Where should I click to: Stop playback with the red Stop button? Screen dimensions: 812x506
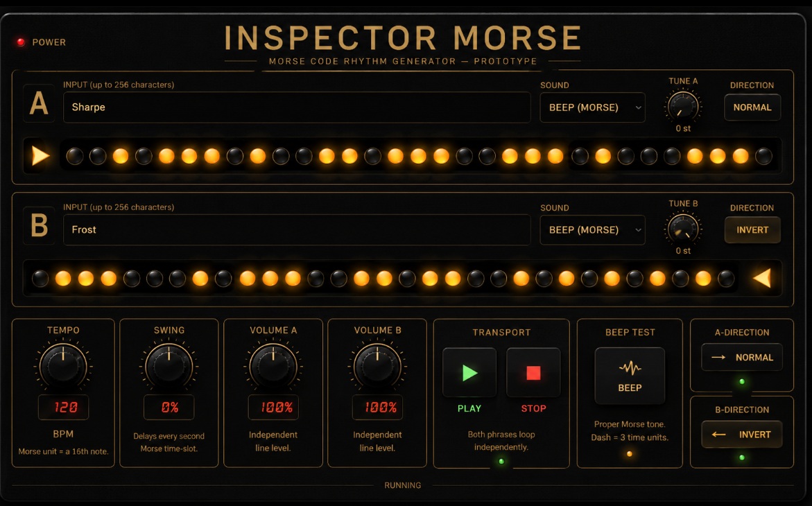[533, 372]
